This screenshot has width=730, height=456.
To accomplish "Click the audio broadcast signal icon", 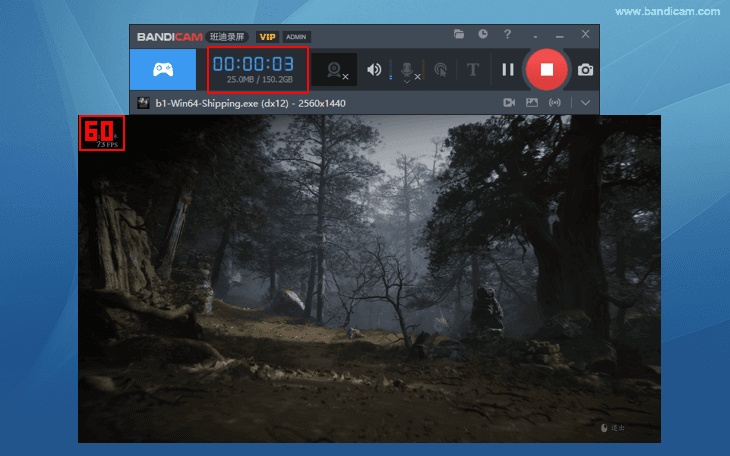I will tap(556, 102).
